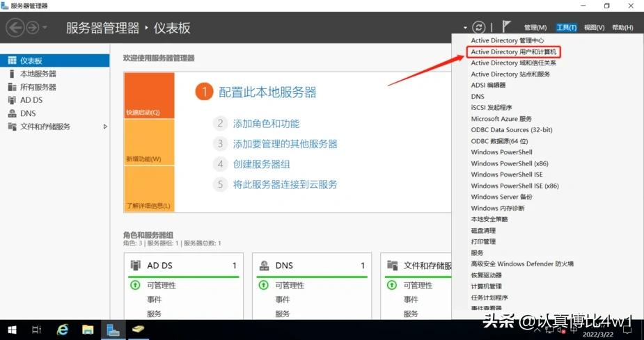Viewport: 644px width, 340px height.
Task: Open Microsoft Azure 服务 menu entry
Action: pos(501,118)
